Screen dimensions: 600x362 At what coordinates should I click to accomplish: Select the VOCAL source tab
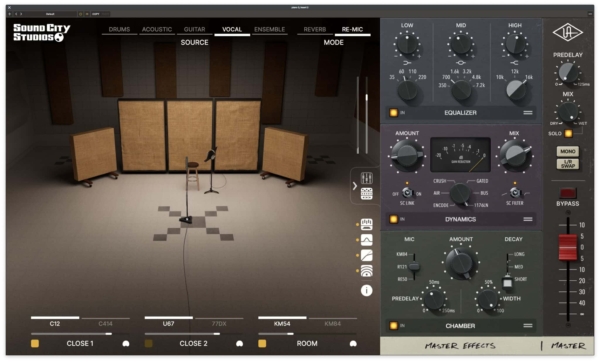tap(232, 29)
